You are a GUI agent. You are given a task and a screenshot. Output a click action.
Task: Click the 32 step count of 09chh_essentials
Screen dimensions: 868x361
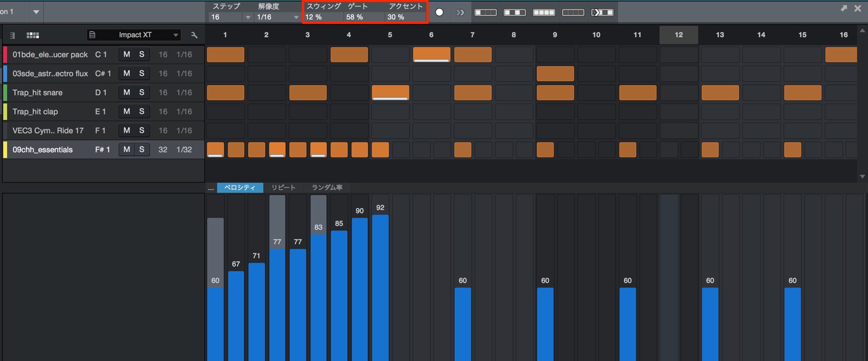[x=163, y=149]
